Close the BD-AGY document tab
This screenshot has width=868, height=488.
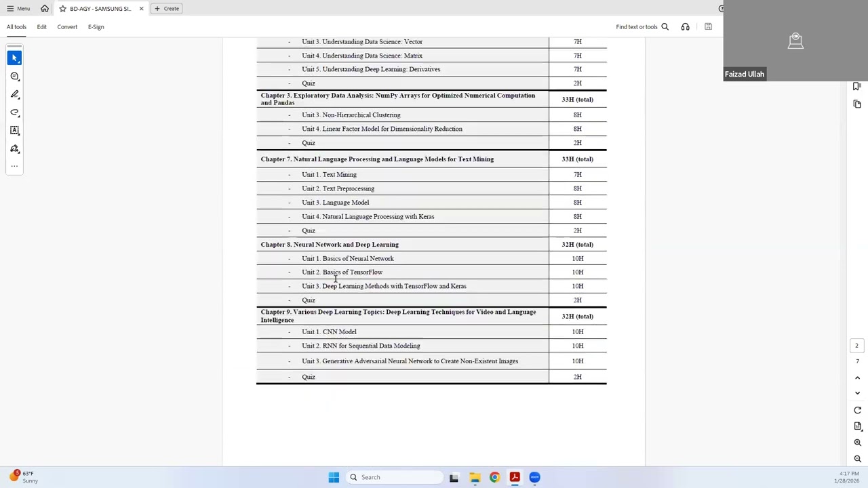141,9
